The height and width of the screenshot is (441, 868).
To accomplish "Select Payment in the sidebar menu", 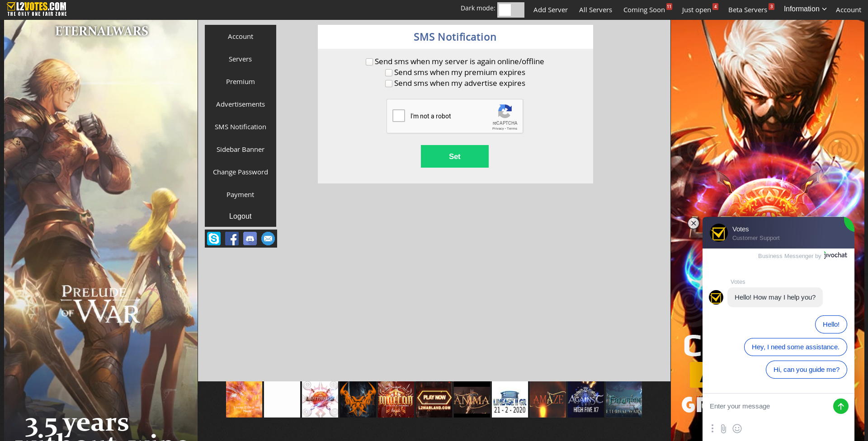I will coord(241,195).
